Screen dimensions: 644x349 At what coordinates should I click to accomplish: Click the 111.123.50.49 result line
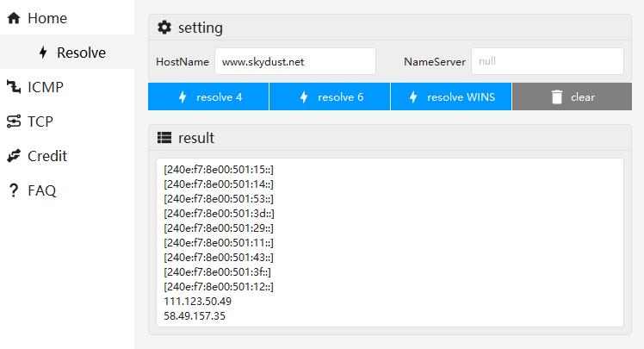coord(197,302)
